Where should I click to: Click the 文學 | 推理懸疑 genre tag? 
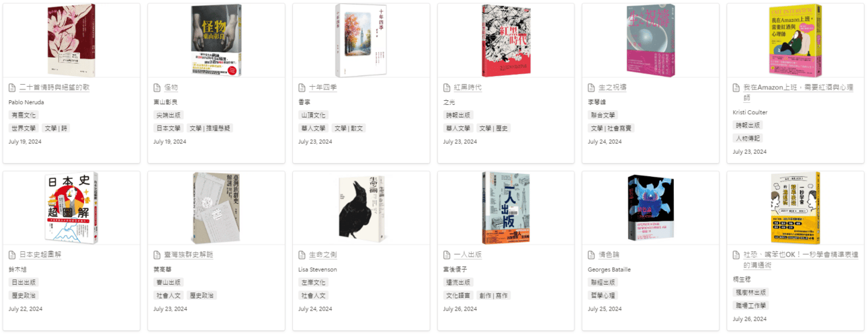coord(210,128)
